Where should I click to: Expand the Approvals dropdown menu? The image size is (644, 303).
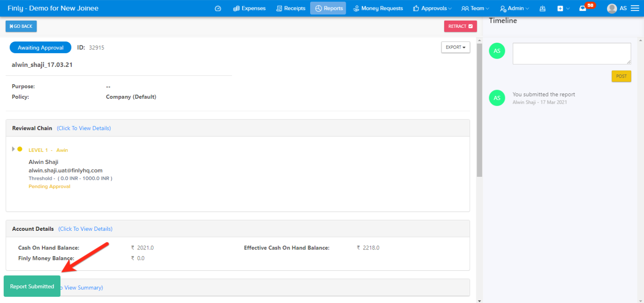tap(432, 8)
